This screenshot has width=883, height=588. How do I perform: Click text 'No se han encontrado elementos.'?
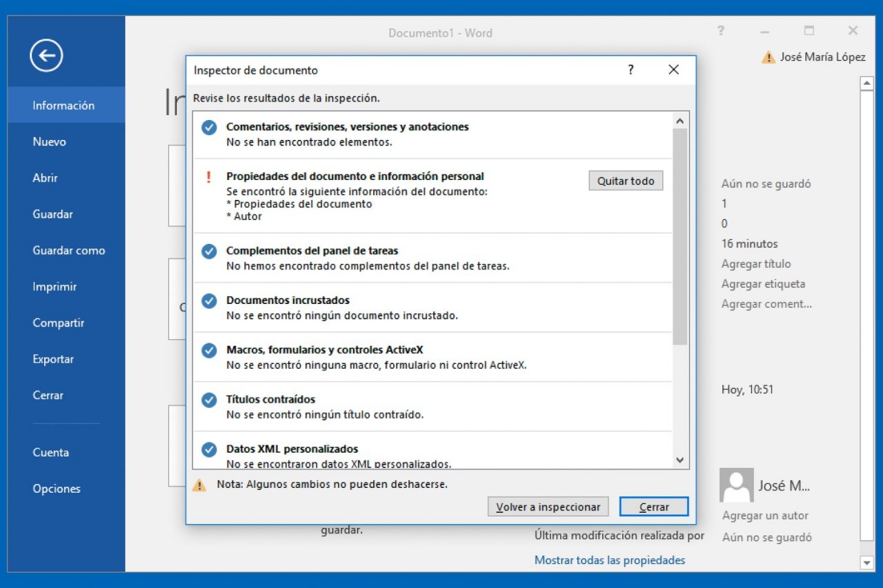[309, 143]
